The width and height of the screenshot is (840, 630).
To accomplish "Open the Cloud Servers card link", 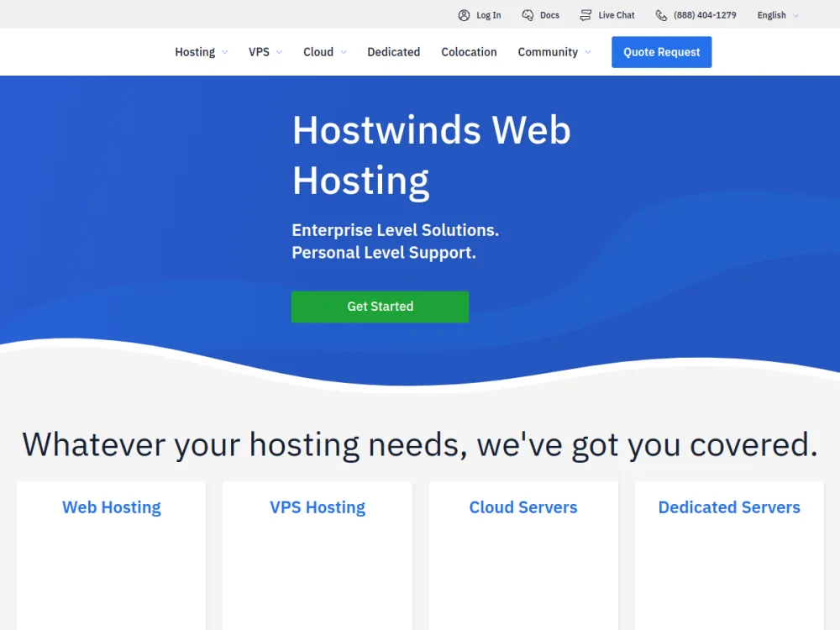I will tap(523, 507).
